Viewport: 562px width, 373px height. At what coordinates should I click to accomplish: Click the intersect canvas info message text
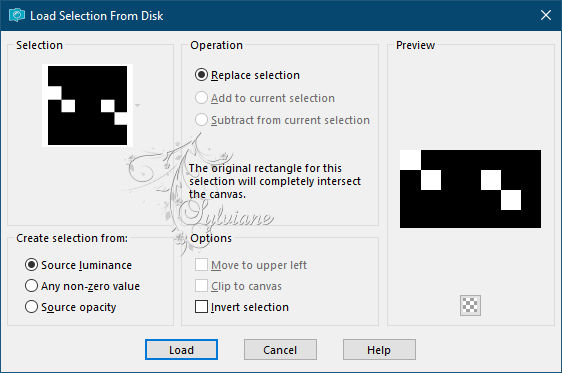(275, 181)
